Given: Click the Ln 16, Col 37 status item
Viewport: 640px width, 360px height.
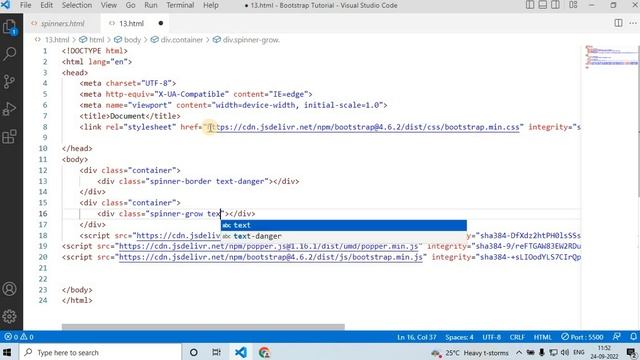Looking at the screenshot, I should point(417,337).
